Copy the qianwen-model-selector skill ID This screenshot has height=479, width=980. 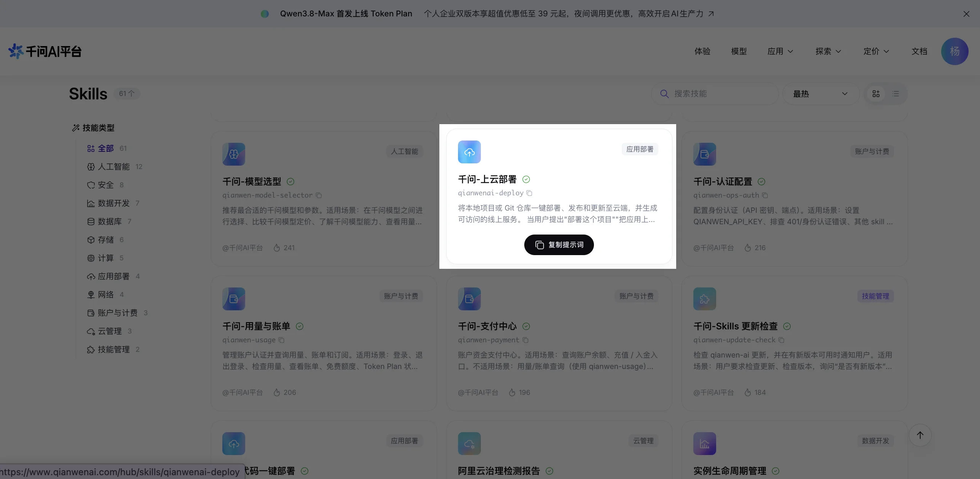[319, 195]
